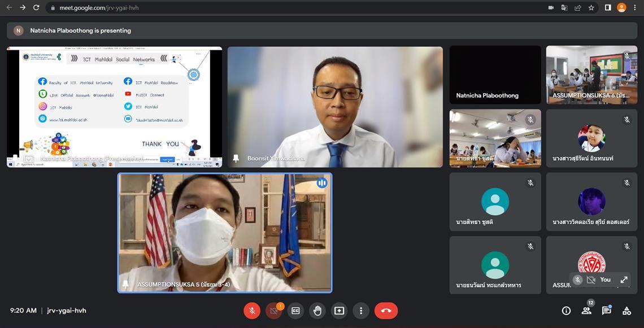Screen dimensions: 644x328
Task: Unmute the microphone in call controls
Action: point(252,310)
